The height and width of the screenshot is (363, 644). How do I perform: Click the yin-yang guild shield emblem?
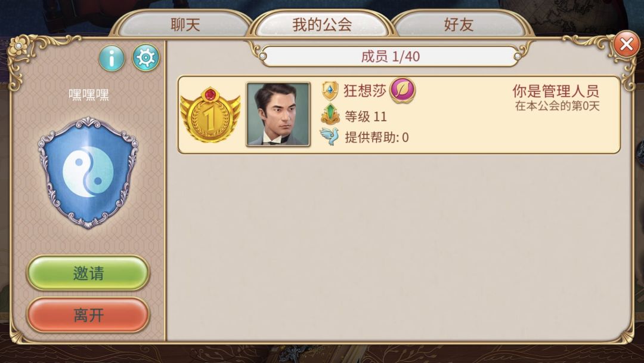click(88, 173)
